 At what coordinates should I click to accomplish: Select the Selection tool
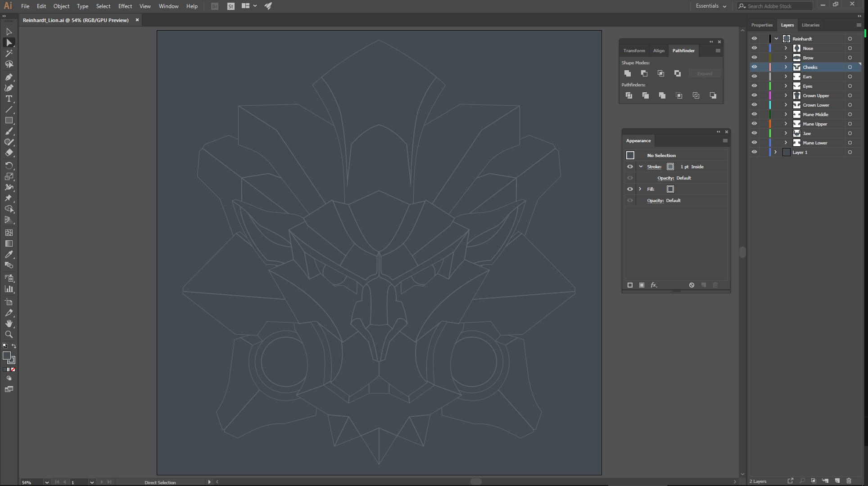[x=9, y=31]
